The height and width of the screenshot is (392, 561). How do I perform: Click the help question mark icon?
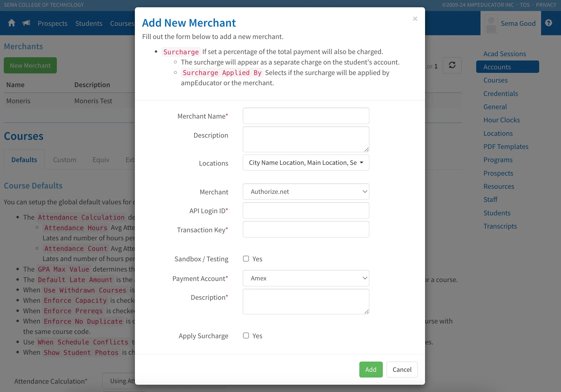(x=548, y=23)
